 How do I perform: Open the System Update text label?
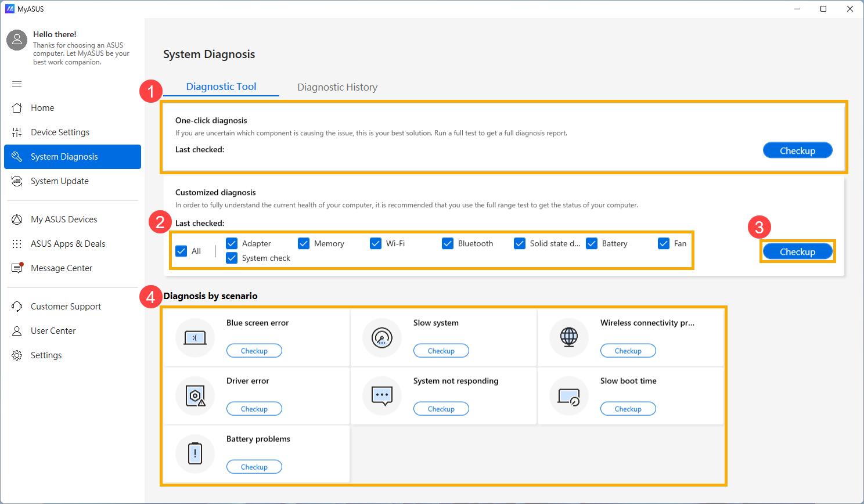click(x=60, y=181)
